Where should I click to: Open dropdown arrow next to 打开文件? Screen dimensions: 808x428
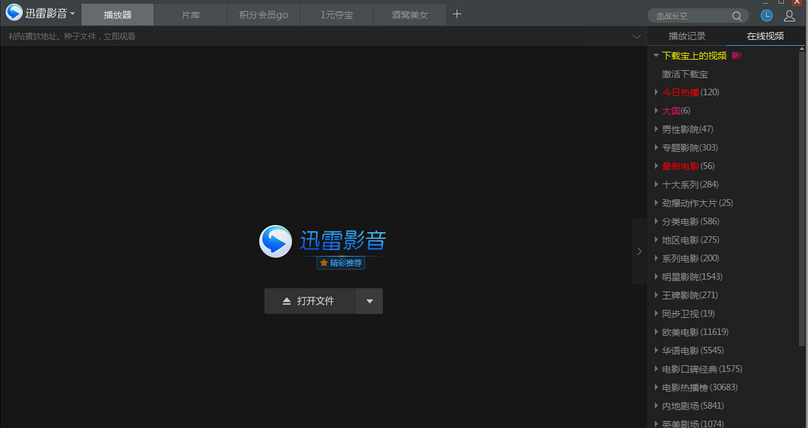pos(369,301)
